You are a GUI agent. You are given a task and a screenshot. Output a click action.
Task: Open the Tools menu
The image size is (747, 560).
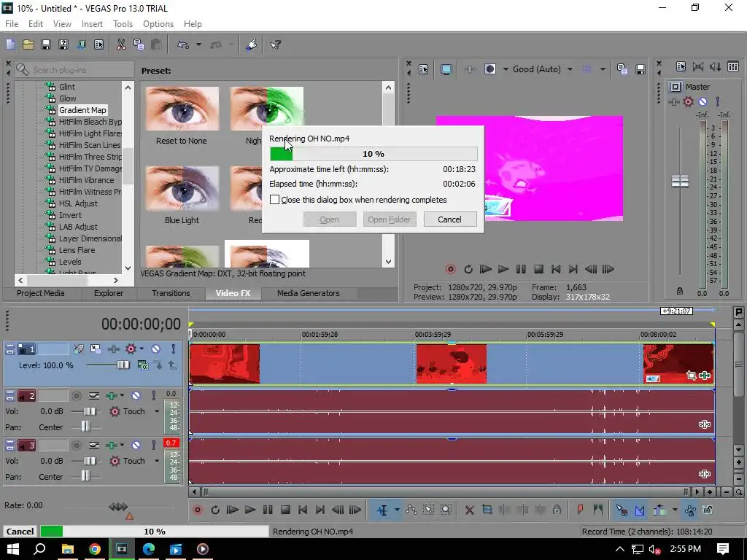pos(123,24)
